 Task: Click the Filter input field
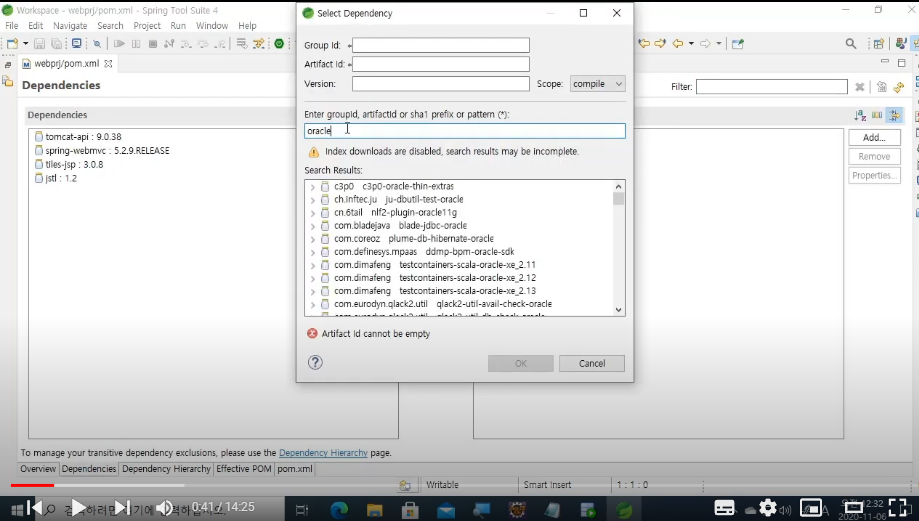coord(772,87)
